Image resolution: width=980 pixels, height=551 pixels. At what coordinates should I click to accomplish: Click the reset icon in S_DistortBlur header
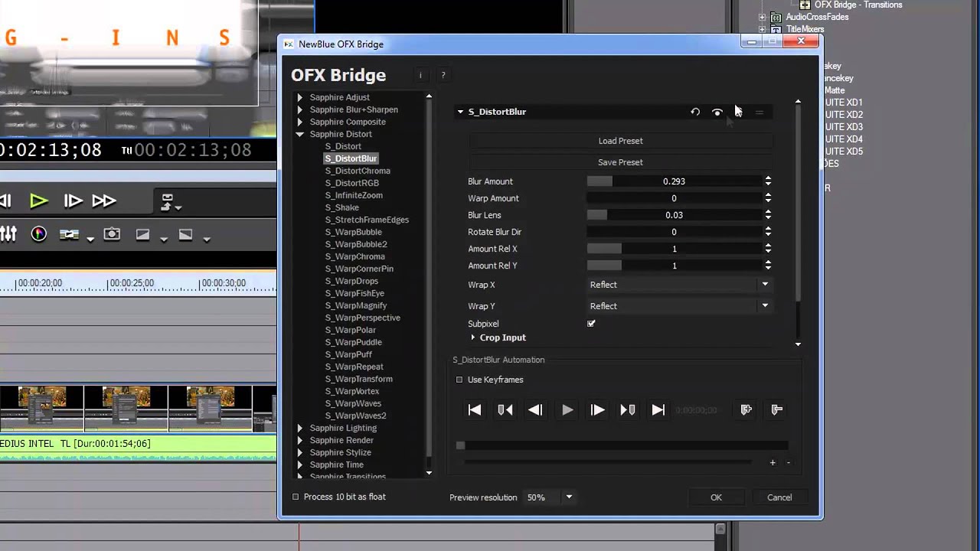695,112
